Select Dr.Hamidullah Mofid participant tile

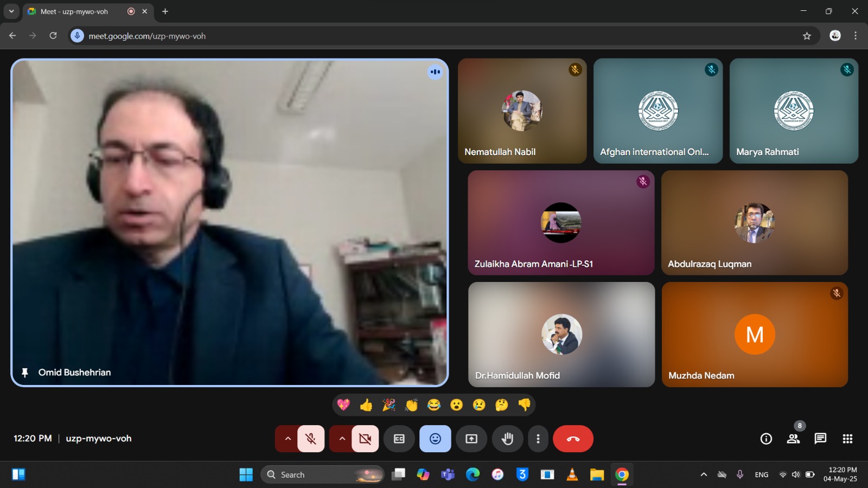(561, 334)
